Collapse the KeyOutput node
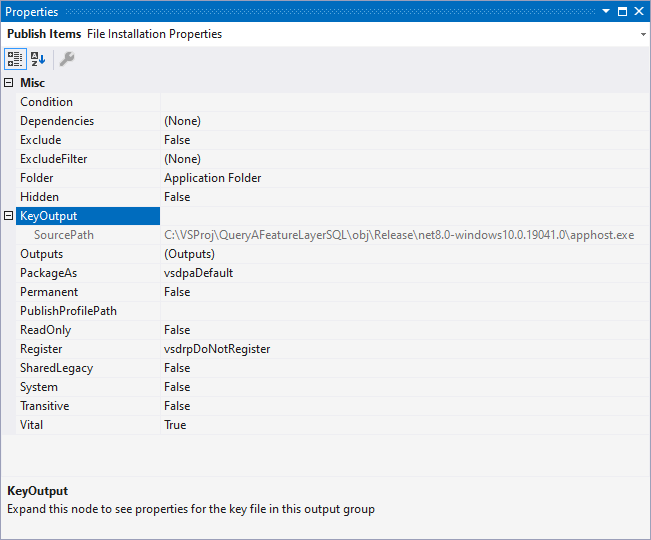The width and height of the screenshot is (651, 540). [x=9, y=216]
